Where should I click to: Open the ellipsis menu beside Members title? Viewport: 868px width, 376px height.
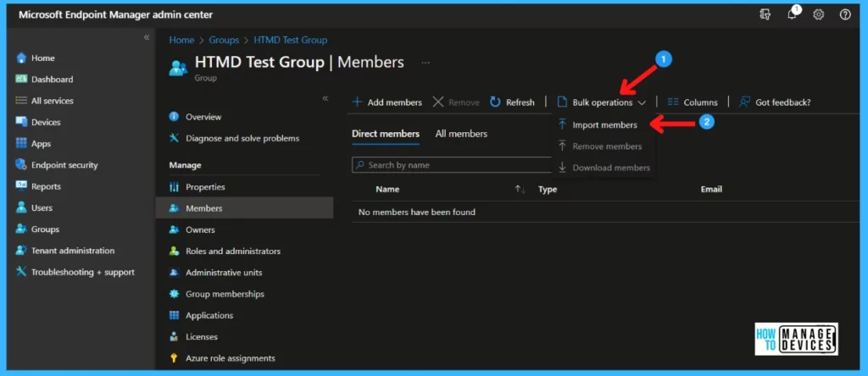(x=426, y=63)
